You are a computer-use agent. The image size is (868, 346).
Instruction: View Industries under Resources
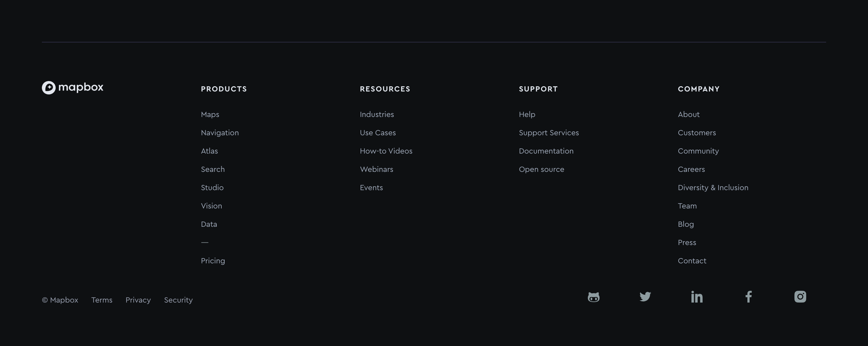(377, 115)
